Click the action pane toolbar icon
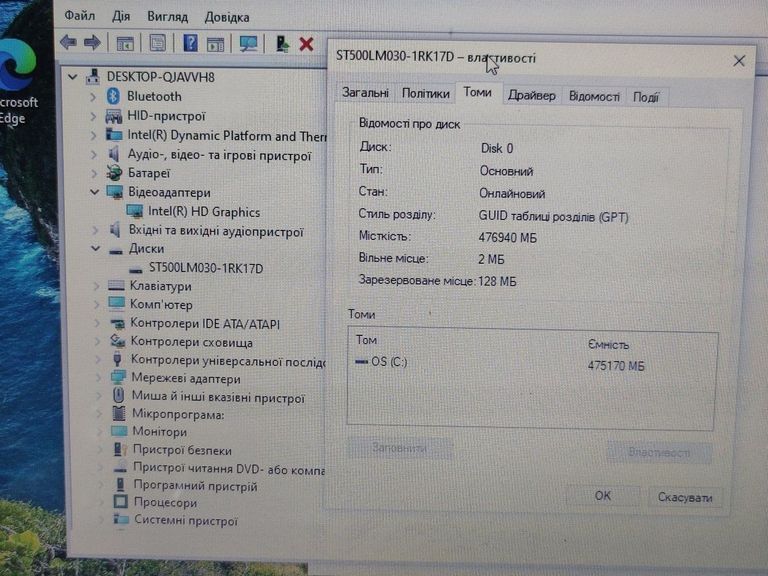Image resolution: width=768 pixels, height=576 pixels. tap(215, 44)
